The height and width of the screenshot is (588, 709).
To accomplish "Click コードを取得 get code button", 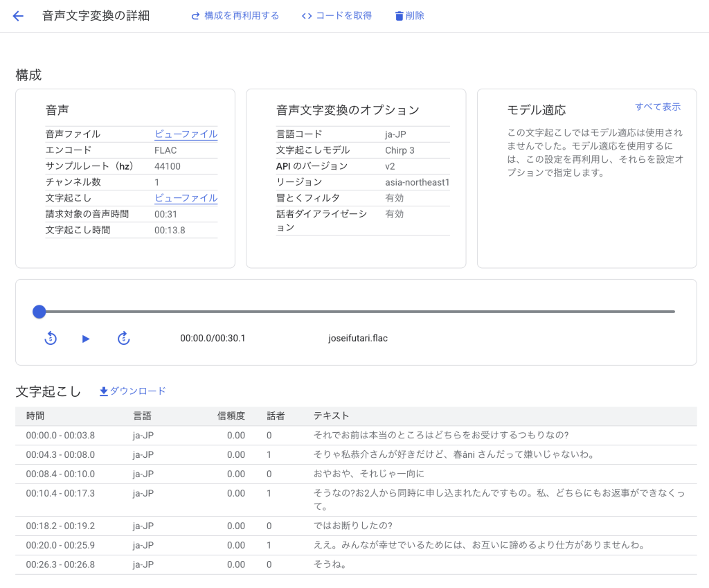I will 337,16.
